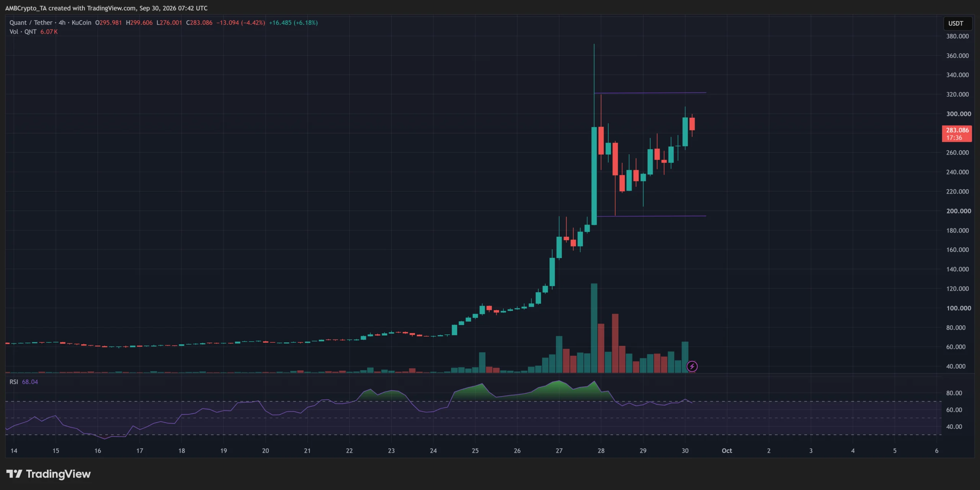
Task: Click the purple lightning bolt event icon
Action: (692, 366)
